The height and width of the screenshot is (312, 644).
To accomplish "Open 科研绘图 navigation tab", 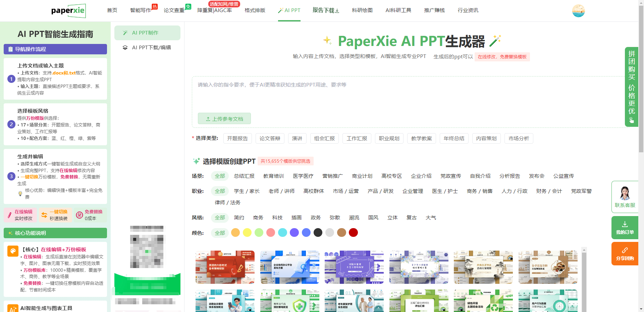I will click(x=362, y=10).
